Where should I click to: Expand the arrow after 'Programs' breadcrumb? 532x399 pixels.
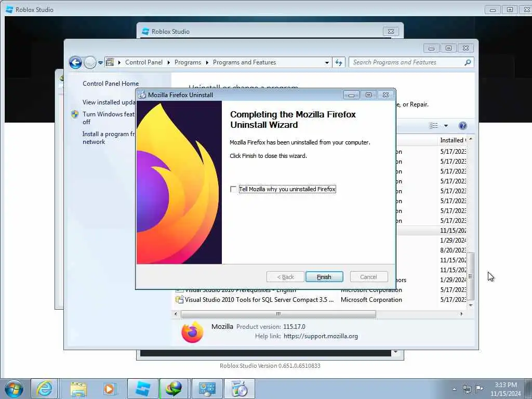pos(207,62)
